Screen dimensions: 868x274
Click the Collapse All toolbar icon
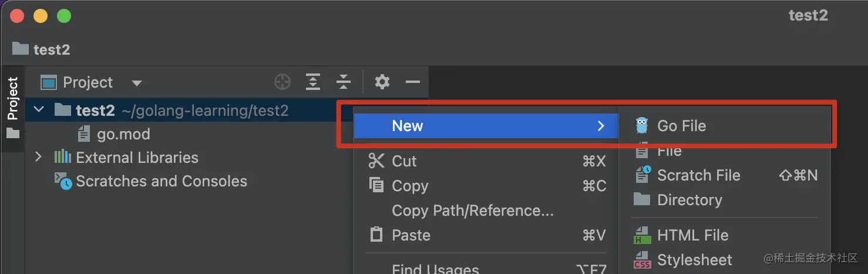click(x=344, y=82)
